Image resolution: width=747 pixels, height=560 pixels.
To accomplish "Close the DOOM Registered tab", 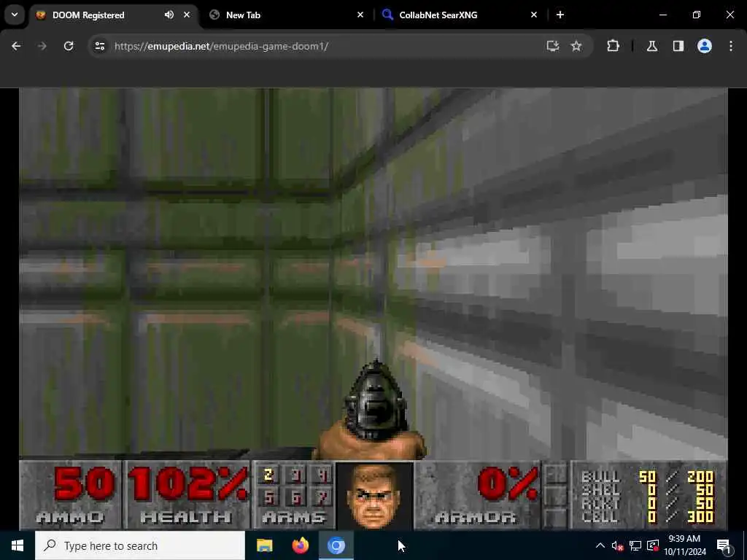I will point(187,15).
